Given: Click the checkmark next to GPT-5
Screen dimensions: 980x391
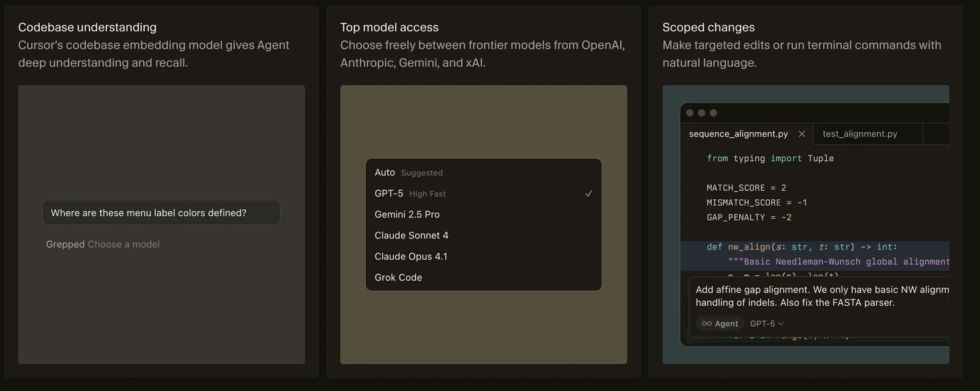Looking at the screenshot, I should coord(589,194).
